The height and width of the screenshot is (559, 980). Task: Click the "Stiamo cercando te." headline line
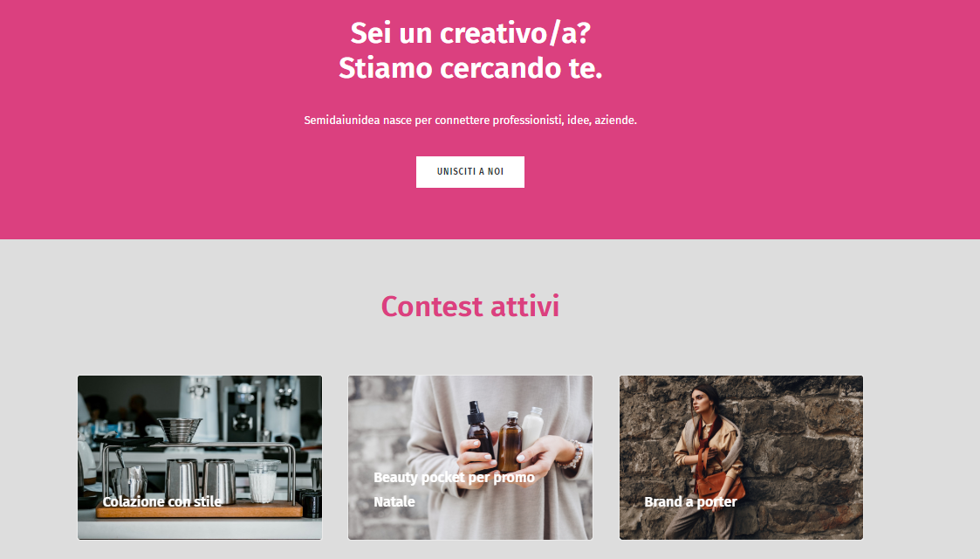(x=470, y=68)
